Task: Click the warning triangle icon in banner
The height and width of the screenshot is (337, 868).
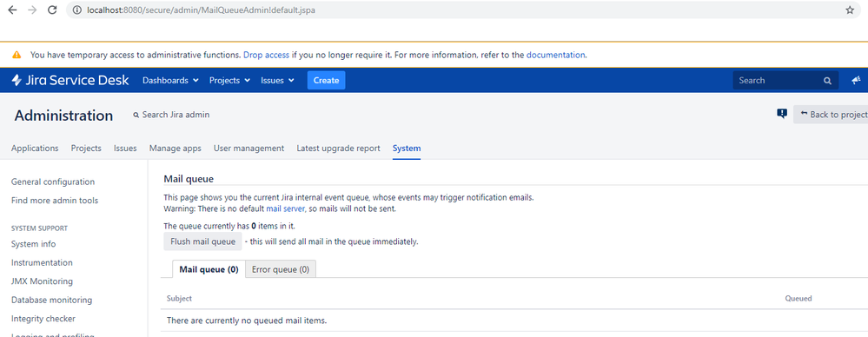Action: (x=17, y=55)
